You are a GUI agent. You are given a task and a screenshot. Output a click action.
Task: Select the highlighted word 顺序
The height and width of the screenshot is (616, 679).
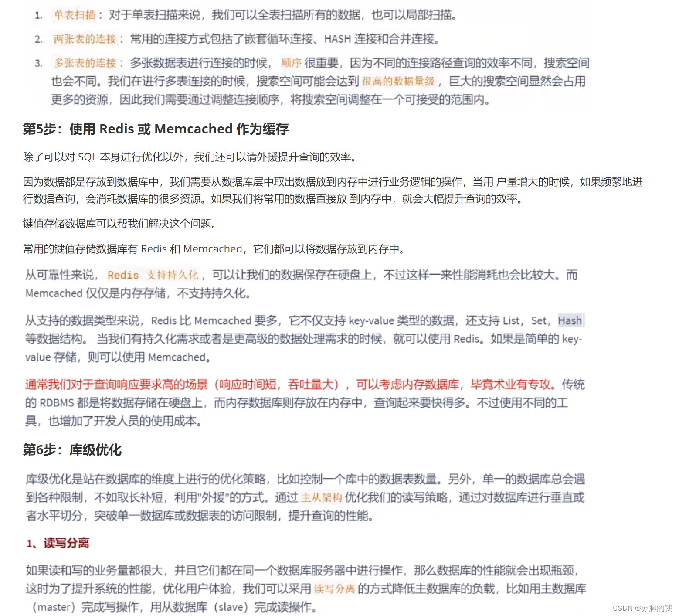coord(291,63)
